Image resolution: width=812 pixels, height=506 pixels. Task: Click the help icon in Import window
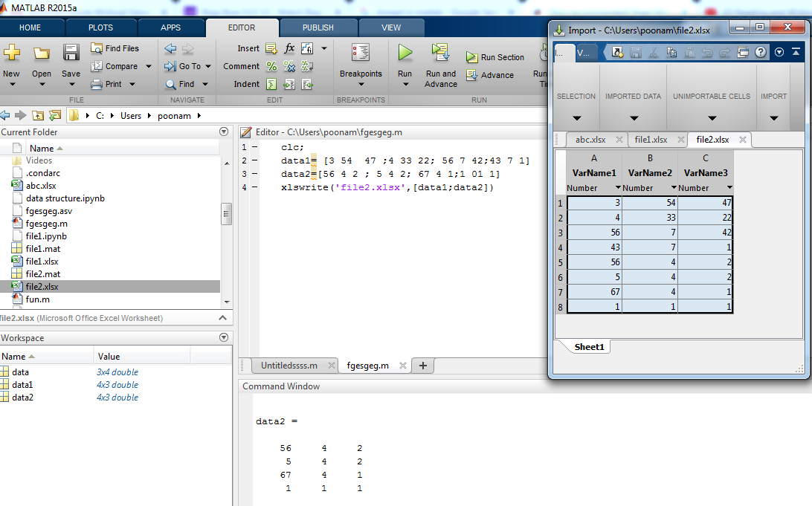pos(761,52)
